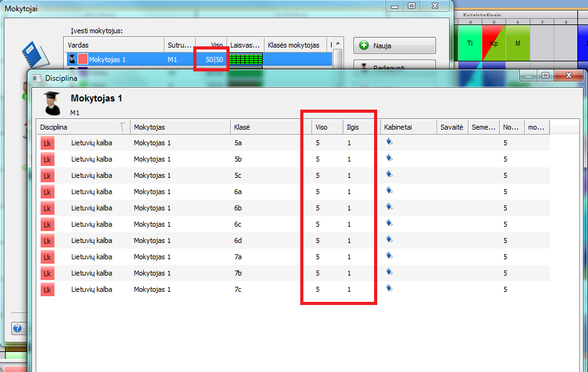Click the green free-time grid for Mokytojas 1
The image size is (588, 372).
(246, 59)
